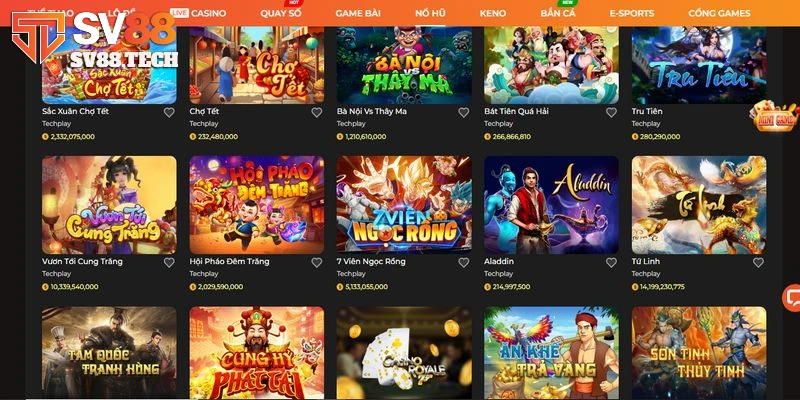The height and width of the screenshot is (400, 800).
Task: Click heart icon beside Hội Pháo Đêm Trăng
Action: click(316, 262)
